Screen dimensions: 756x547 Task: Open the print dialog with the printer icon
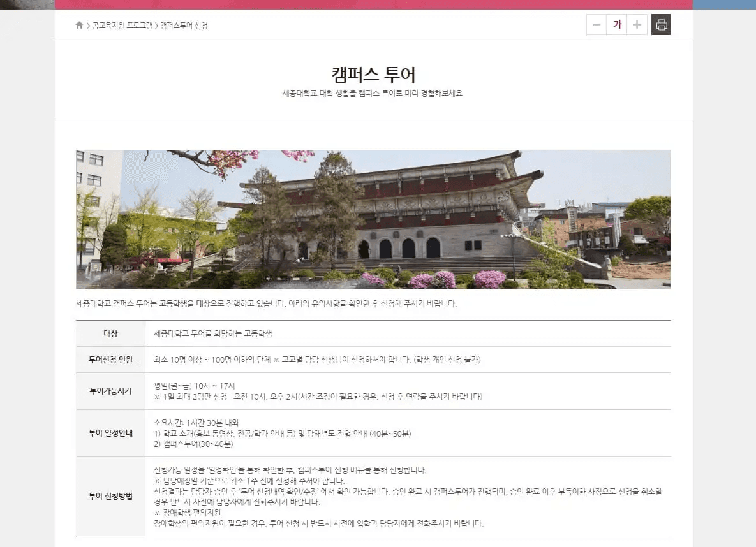[x=661, y=24]
